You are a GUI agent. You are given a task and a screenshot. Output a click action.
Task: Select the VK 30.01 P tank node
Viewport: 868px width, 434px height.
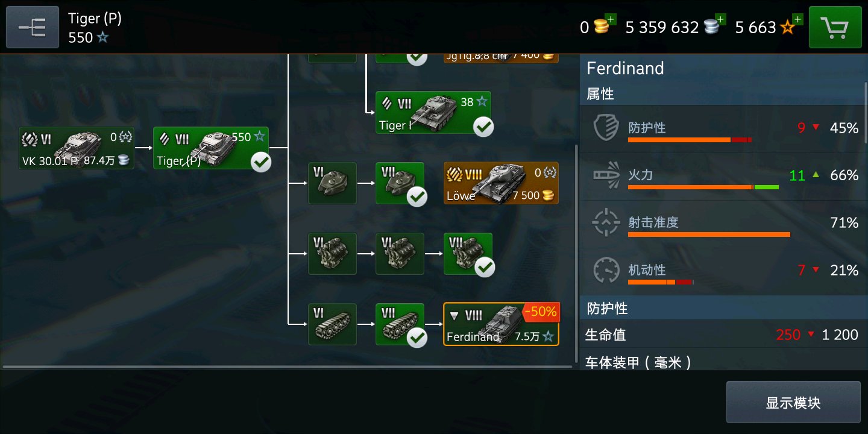point(77,148)
